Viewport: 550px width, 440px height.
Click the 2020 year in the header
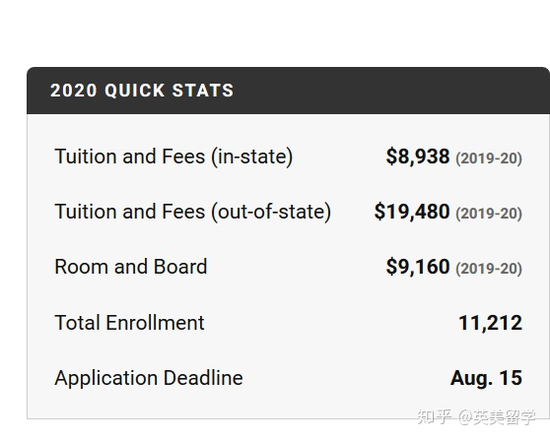pos(73,90)
